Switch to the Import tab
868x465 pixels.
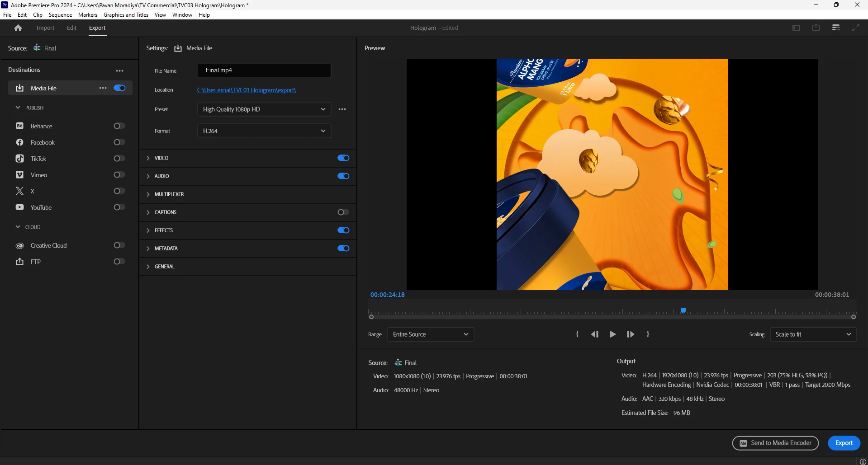click(45, 28)
